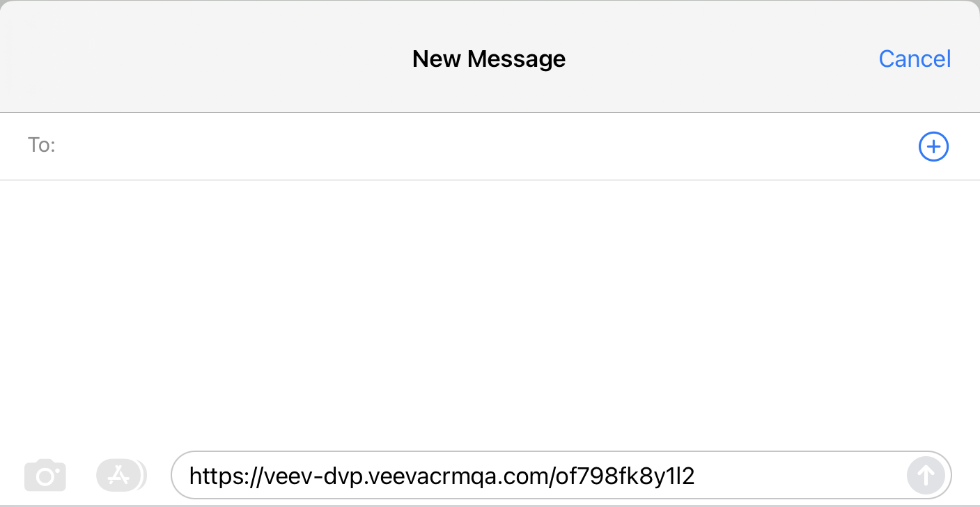
Task: Dismiss the composer using Cancel
Action: 915,59
